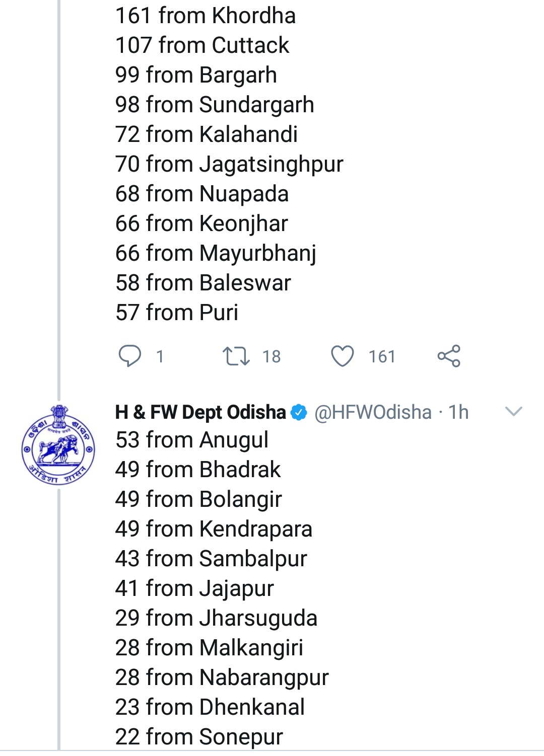
Task: Reply to the tweet listing Khordha cases
Action: click(130, 356)
